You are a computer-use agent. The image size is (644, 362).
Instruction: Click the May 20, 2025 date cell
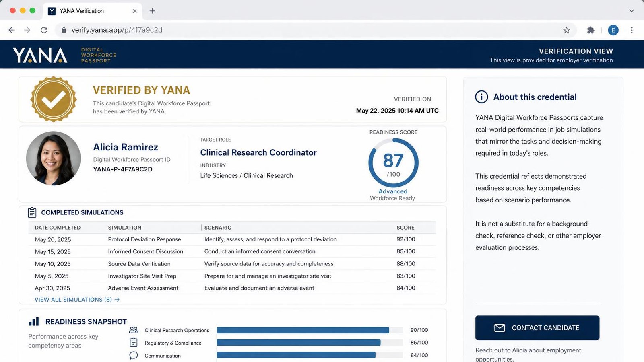pos(53,239)
